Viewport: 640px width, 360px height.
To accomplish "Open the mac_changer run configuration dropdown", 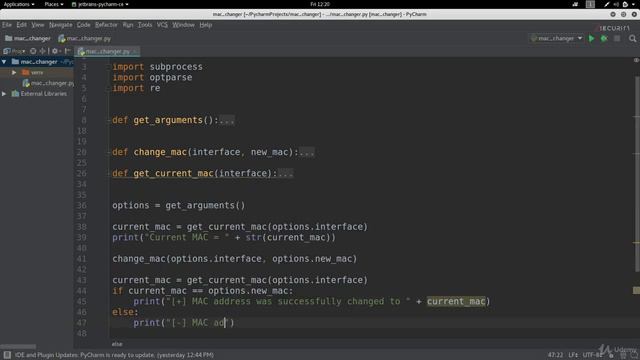I will coord(557,38).
